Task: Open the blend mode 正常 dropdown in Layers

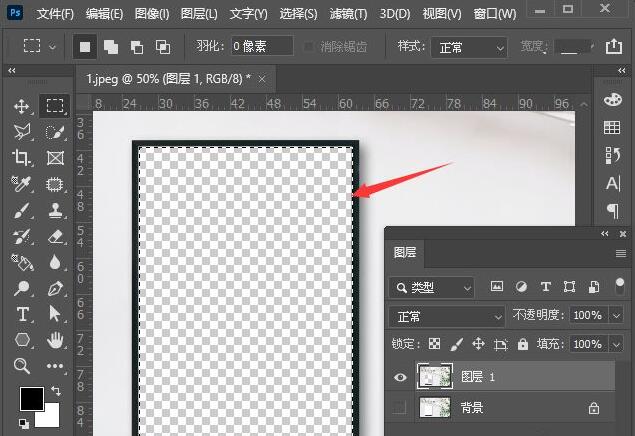Action: (x=447, y=316)
